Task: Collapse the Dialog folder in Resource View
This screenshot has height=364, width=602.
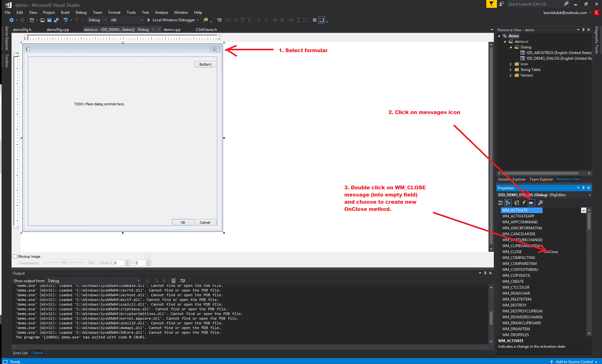Action: click(511, 47)
